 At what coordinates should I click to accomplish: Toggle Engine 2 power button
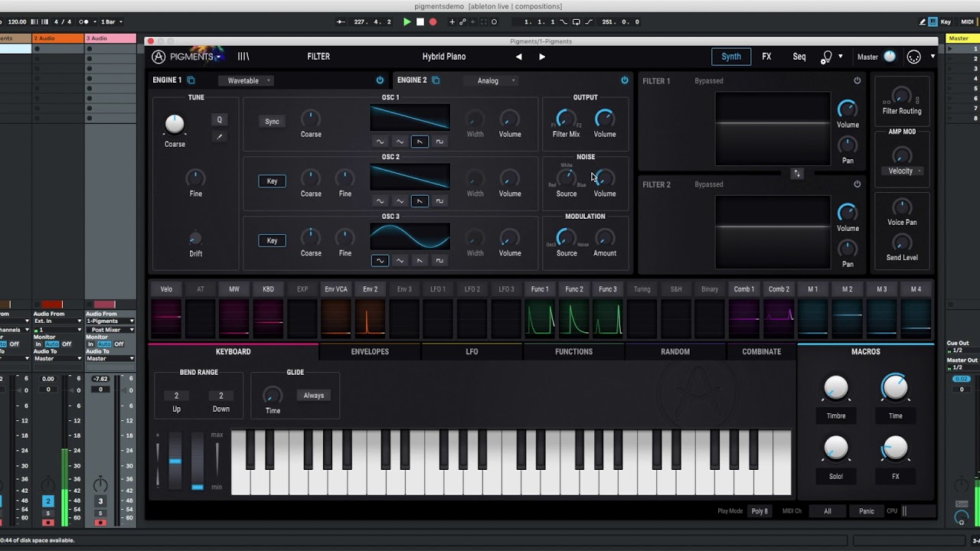coord(625,80)
